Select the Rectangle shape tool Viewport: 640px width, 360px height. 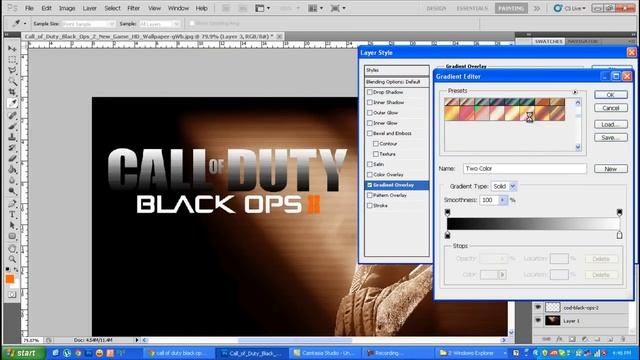tap(12, 236)
